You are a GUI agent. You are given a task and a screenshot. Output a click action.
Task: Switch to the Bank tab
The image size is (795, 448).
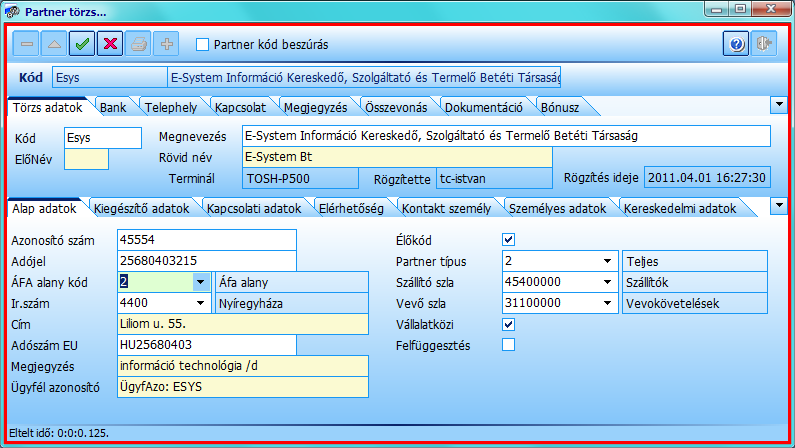click(x=111, y=106)
